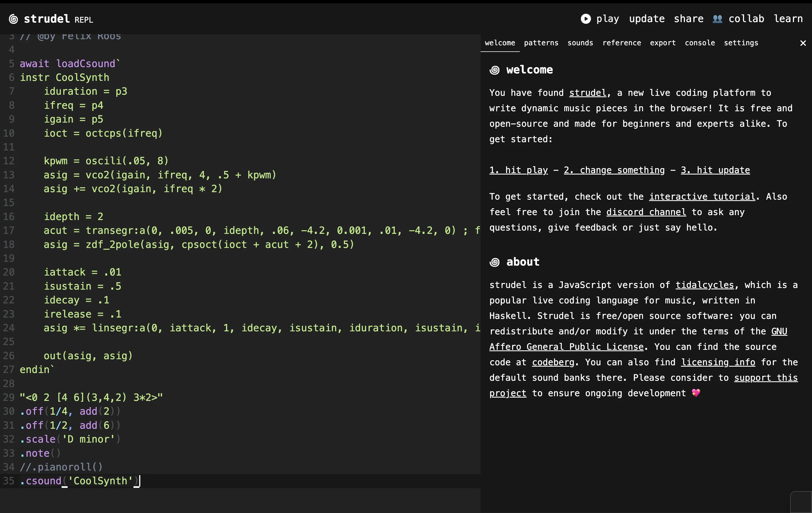Click the 'out(asig, asig)' code line
Image resolution: width=812 pixels, height=513 pixels.
(x=88, y=356)
